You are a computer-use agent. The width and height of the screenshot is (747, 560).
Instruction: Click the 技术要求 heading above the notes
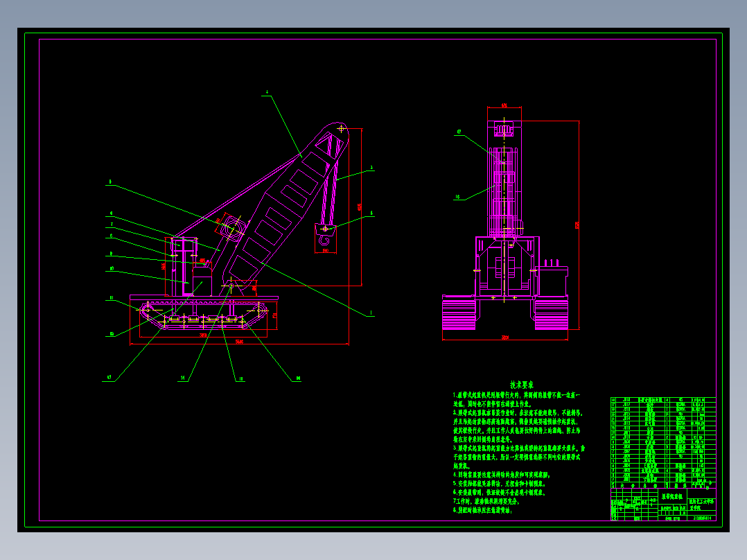tap(522, 384)
